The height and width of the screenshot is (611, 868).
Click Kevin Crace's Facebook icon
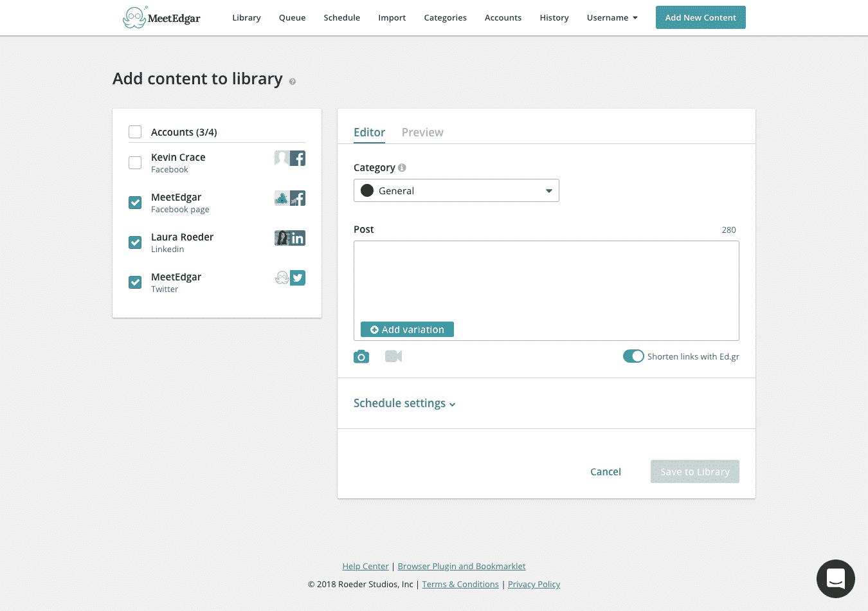[298, 158]
